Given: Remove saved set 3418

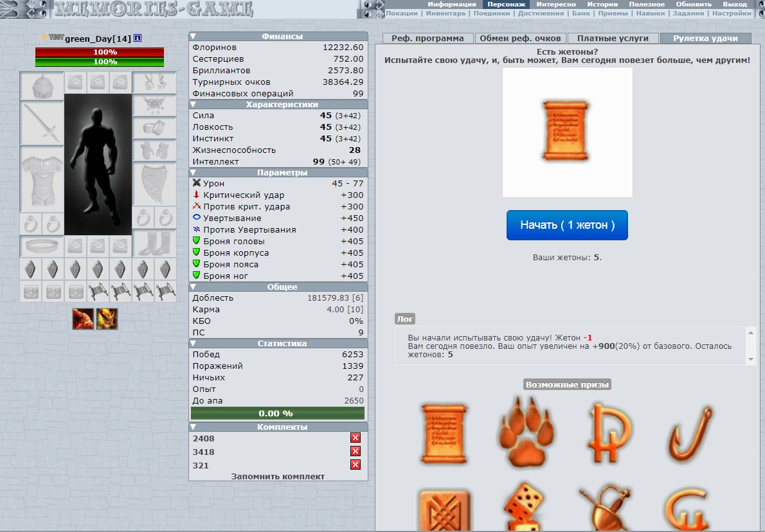Looking at the screenshot, I should tap(355, 452).
